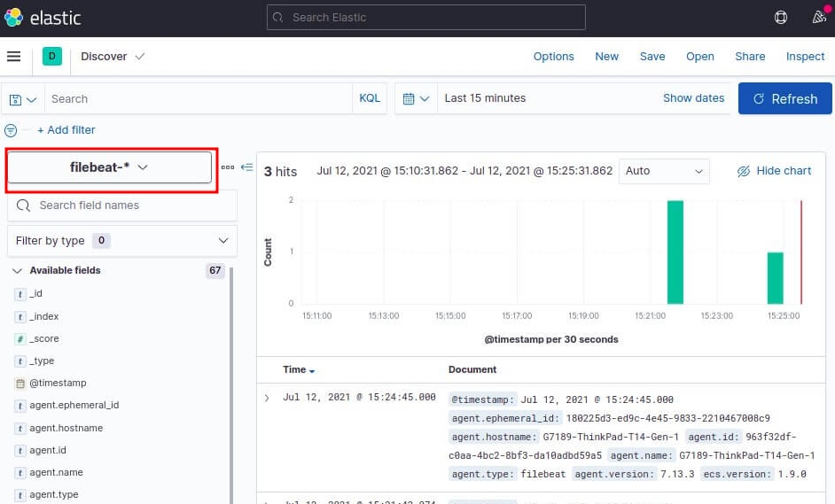
Task: Collapse the fields sidebar arrow icon
Action: 246,167
